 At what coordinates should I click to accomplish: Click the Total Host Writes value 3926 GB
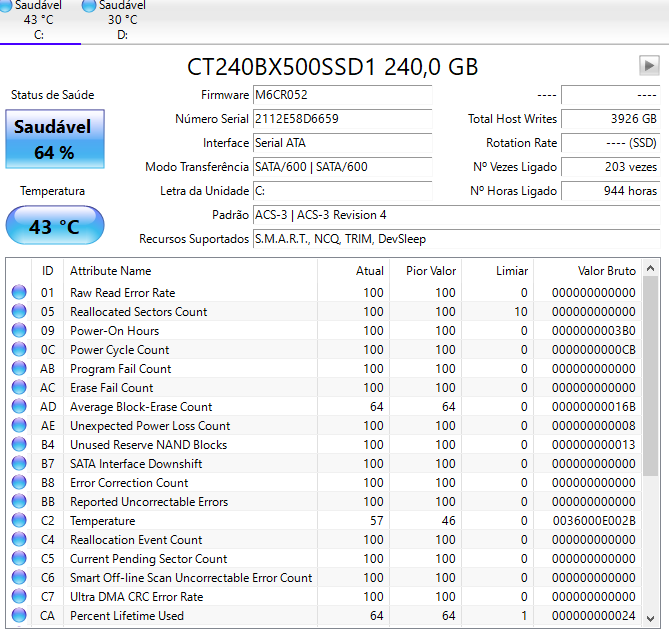click(610, 119)
